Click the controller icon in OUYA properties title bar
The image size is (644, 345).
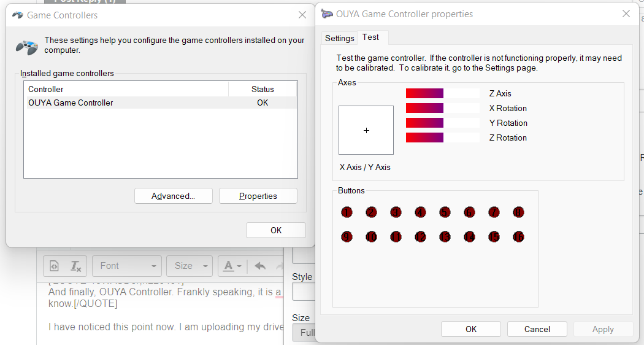(327, 14)
